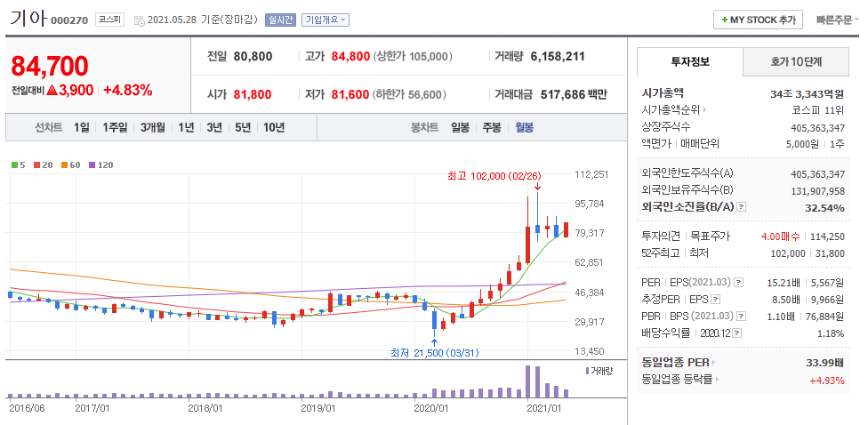
Task: Expand 시가총액순위 arrow link
Action: [672, 109]
